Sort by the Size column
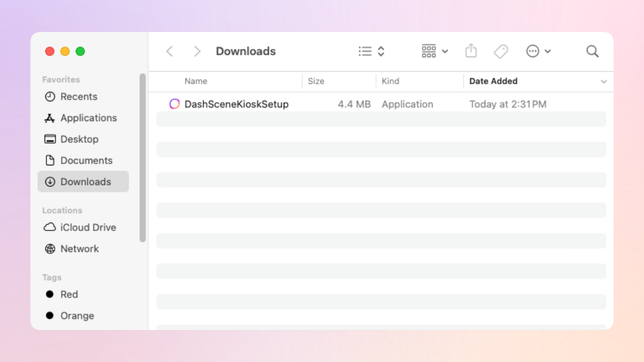The height and width of the screenshot is (362, 644). click(316, 81)
